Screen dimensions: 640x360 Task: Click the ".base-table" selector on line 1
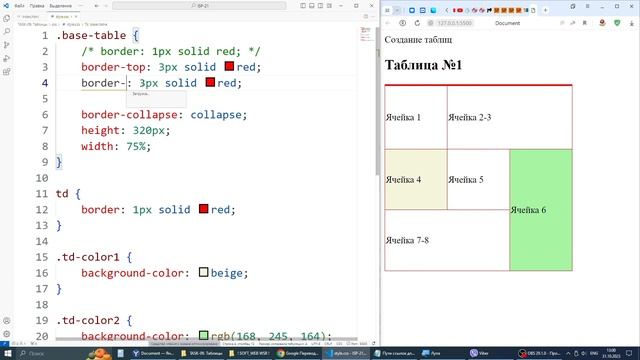coord(91,36)
